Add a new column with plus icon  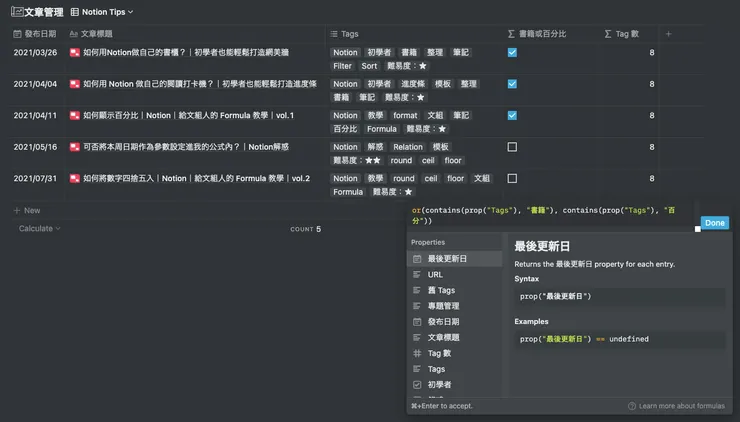click(668, 34)
